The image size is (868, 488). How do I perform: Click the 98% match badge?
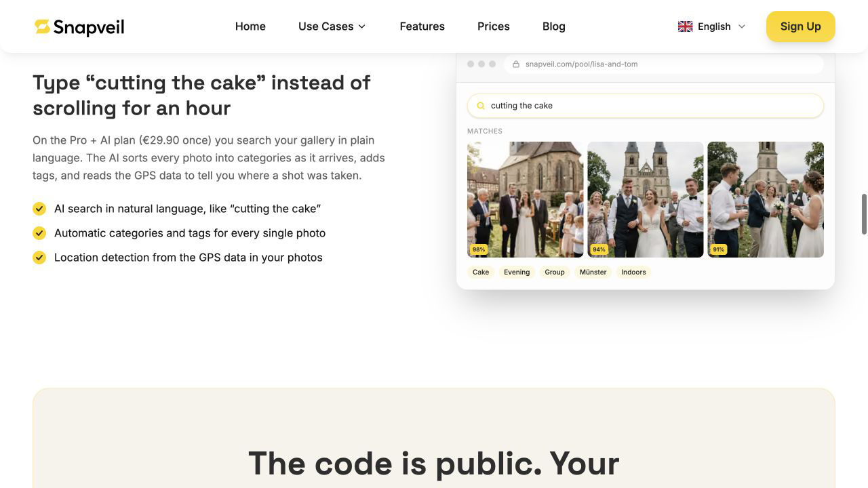coord(479,249)
